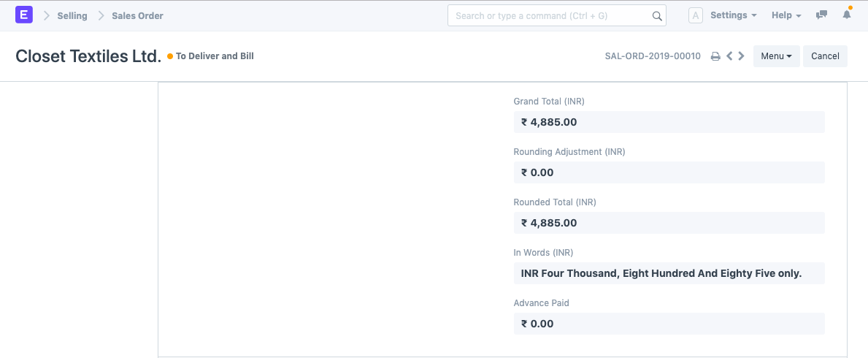Screen dimensions: 868x358
Task: Expand the Help dropdown
Action: coord(786,15)
